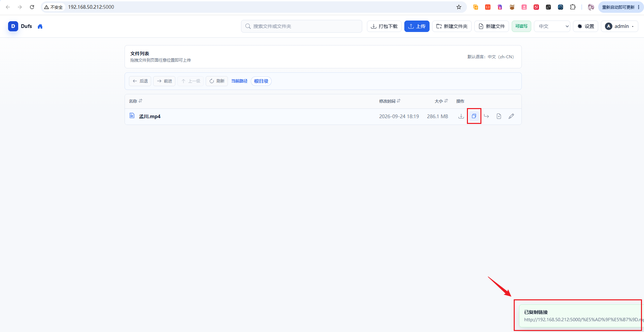Reload the page in the browser
Screen dimensions: 644x332
coord(32,7)
